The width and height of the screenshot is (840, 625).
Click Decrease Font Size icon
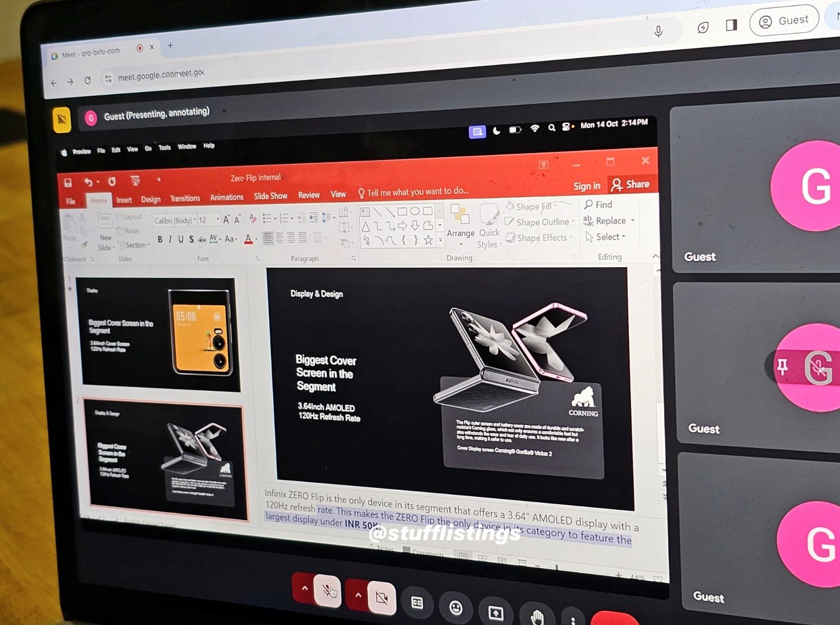pos(238,220)
